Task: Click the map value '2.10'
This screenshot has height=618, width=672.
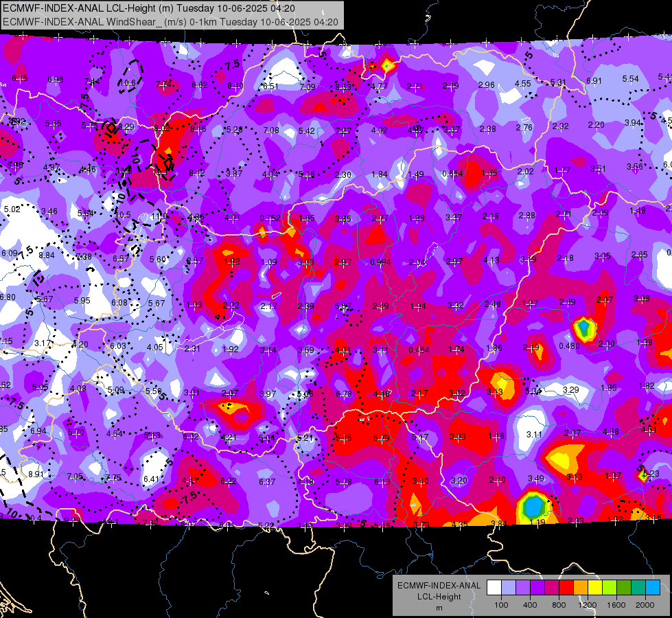Action: 497,480
